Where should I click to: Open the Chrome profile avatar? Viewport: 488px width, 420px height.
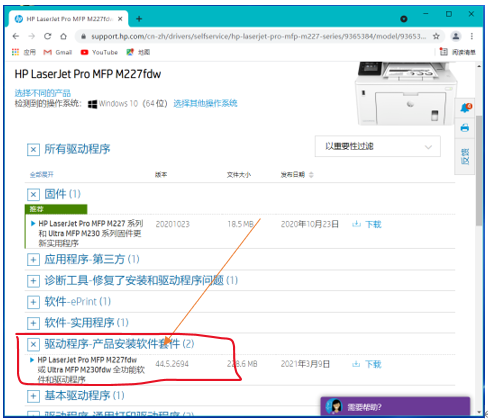[456, 36]
